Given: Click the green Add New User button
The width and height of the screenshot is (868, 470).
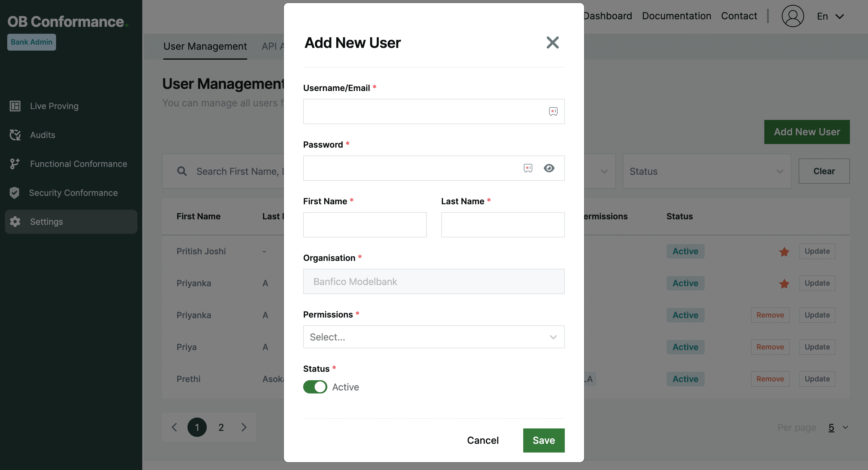Looking at the screenshot, I should point(807,132).
